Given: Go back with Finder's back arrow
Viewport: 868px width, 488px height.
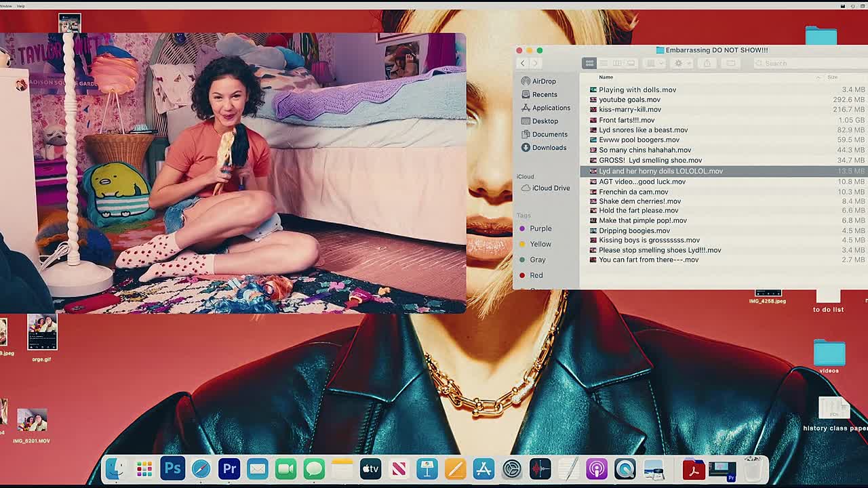Looking at the screenshot, I should pos(522,63).
